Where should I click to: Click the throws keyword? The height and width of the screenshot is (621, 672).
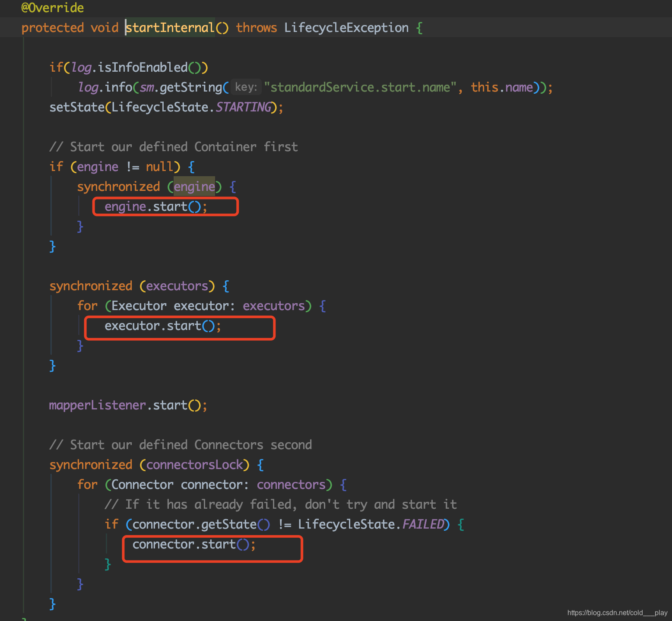pos(257,28)
